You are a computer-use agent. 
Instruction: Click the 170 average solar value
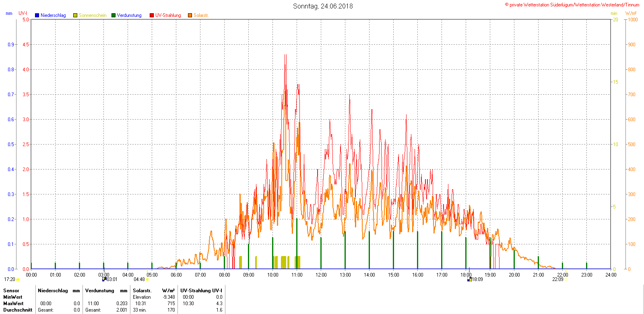171,310
